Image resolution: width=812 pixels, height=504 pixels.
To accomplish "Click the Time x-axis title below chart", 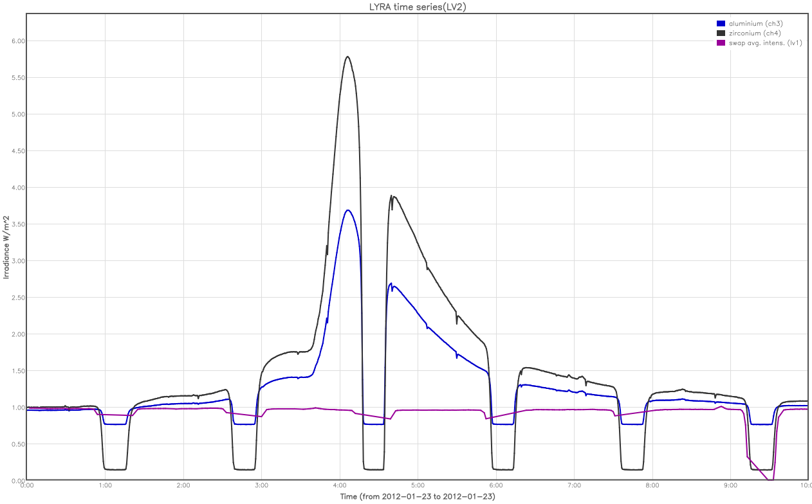I will [417, 497].
